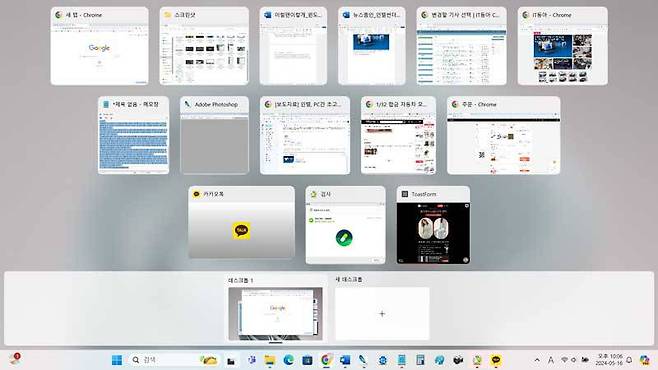Switch to the ToastForm window

(x=433, y=225)
